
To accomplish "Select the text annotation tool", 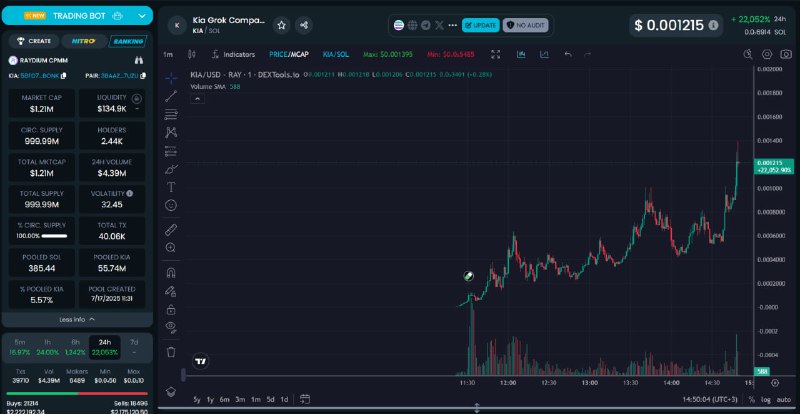I will coord(171,187).
